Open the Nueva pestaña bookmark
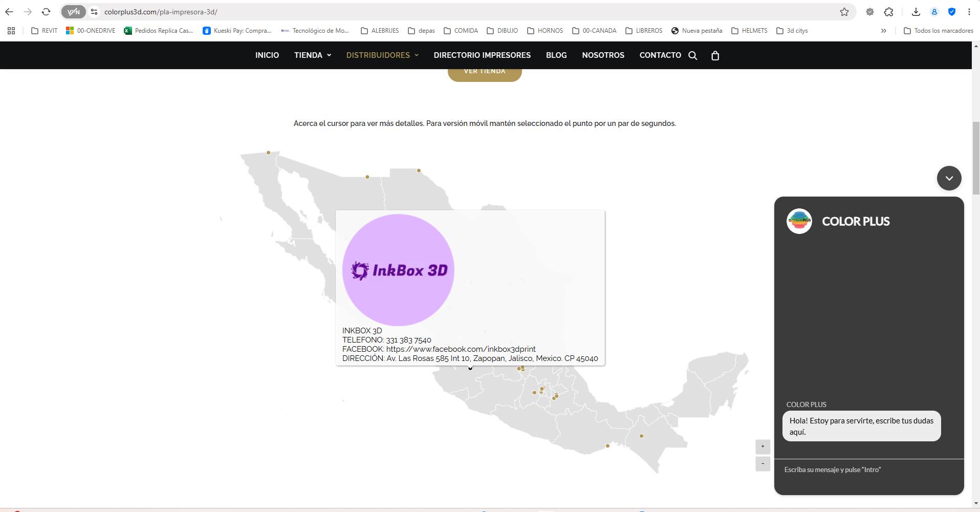 696,31
